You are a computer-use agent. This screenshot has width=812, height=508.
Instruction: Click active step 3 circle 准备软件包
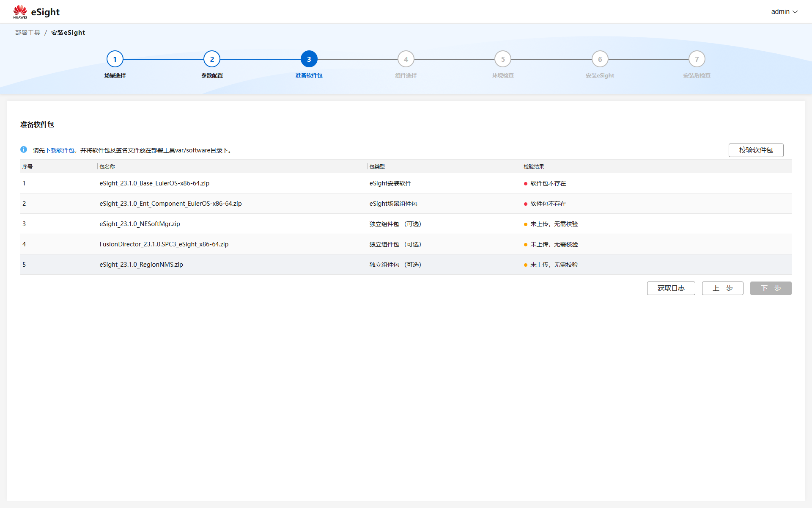(x=309, y=59)
